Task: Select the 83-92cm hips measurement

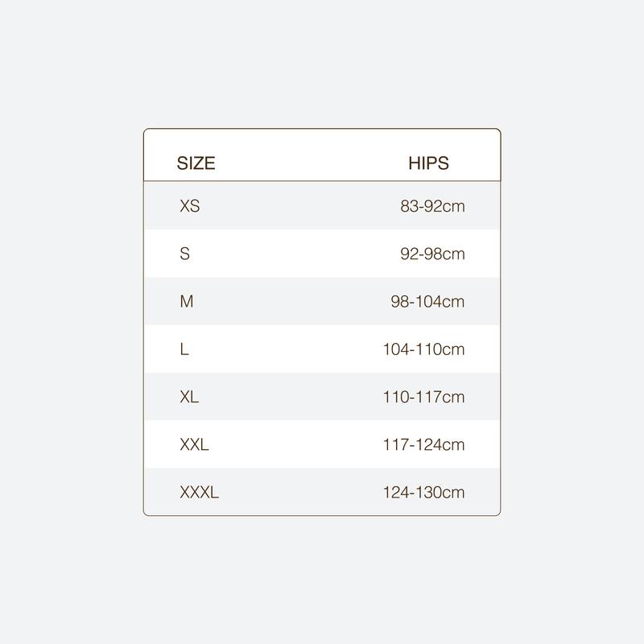Action: pyautogui.click(x=432, y=206)
